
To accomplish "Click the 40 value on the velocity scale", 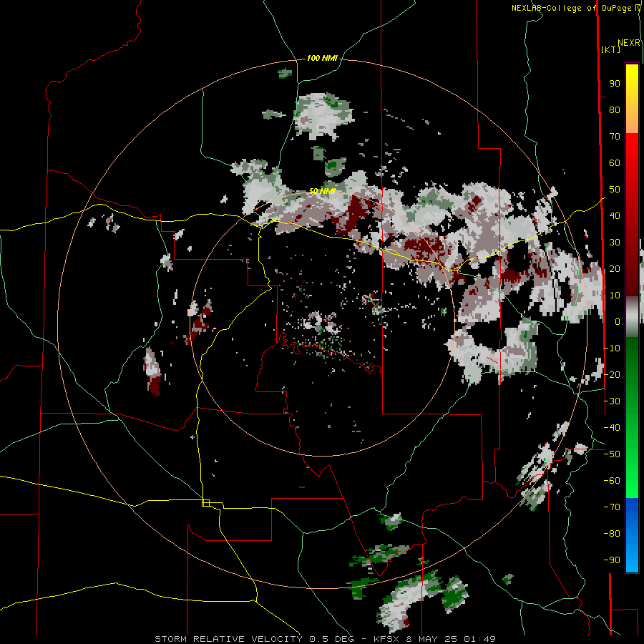I will click(615, 216).
